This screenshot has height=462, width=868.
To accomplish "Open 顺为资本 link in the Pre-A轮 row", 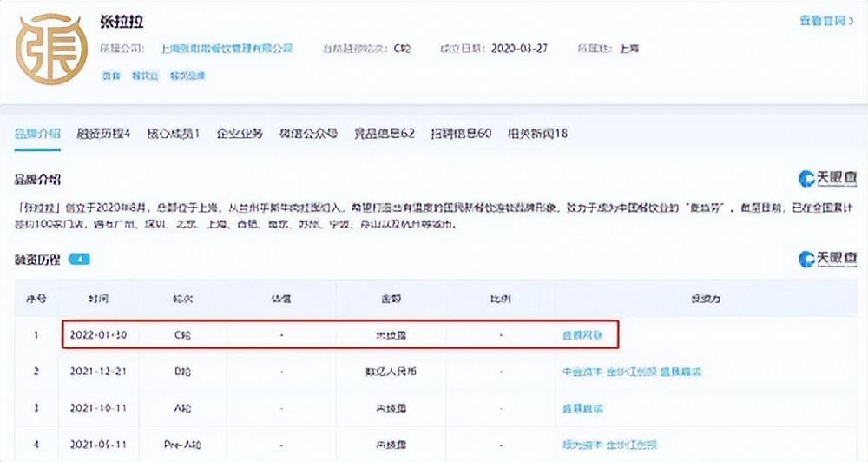I will pyautogui.click(x=582, y=445).
